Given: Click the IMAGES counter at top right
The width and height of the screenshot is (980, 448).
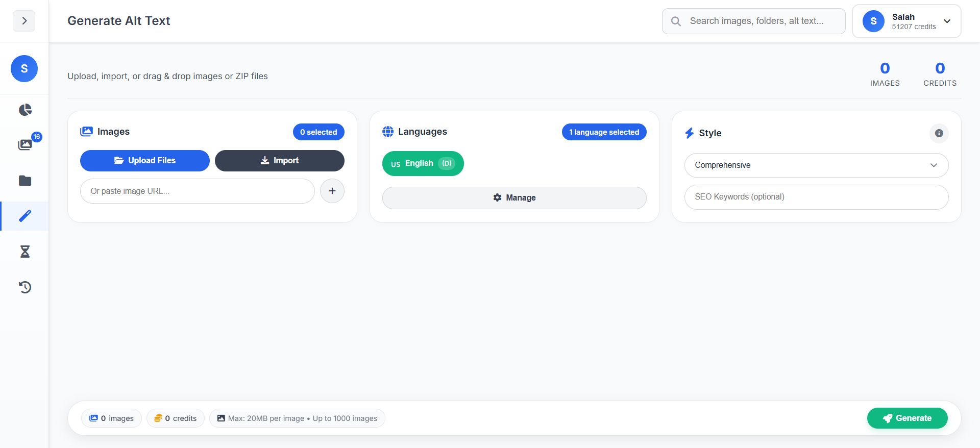Looking at the screenshot, I should (x=885, y=74).
